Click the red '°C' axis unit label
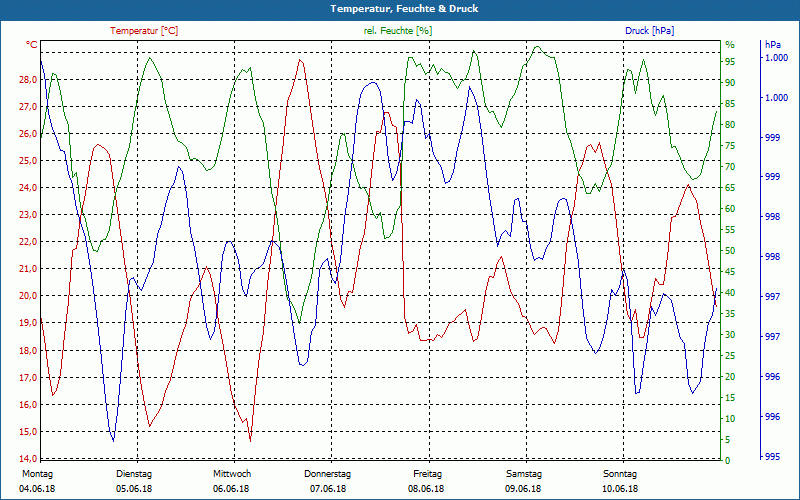This screenshot has height=500, width=800. coord(32,45)
